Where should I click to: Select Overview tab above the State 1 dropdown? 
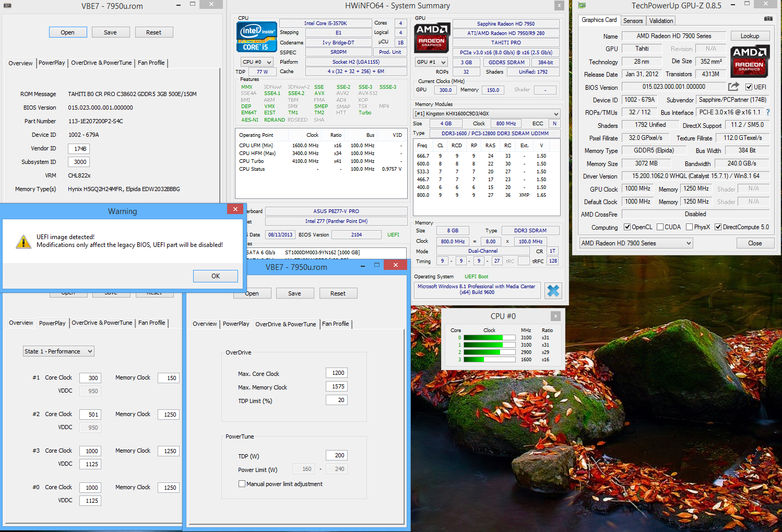21,323
